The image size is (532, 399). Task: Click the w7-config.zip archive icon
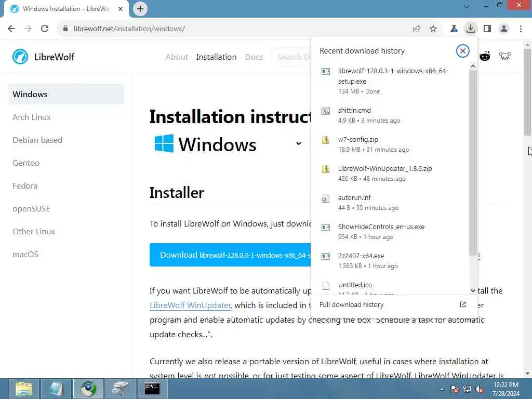[325, 140]
